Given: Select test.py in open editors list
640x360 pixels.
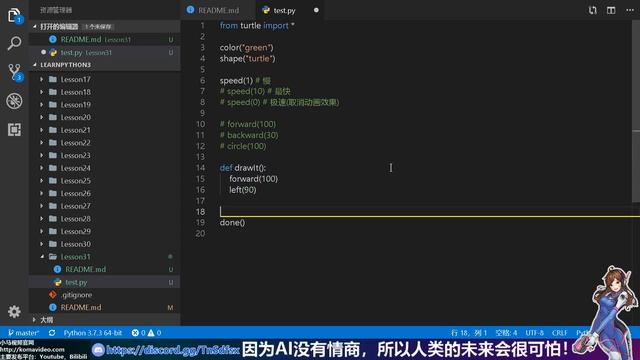Looking at the screenshot, I should (104, 52).
